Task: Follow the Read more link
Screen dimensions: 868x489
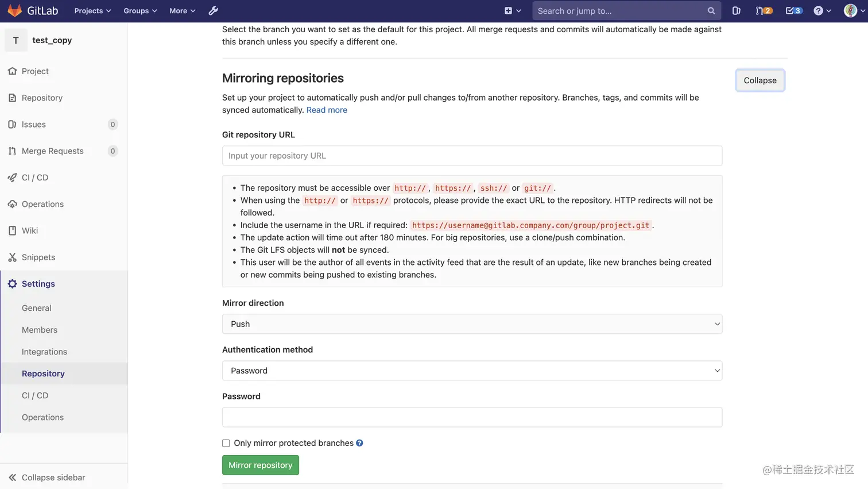Action: point(327,110)
